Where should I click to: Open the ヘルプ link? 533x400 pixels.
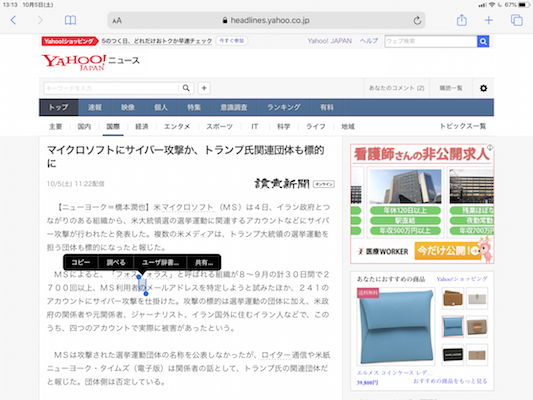[x=369, y=41]
